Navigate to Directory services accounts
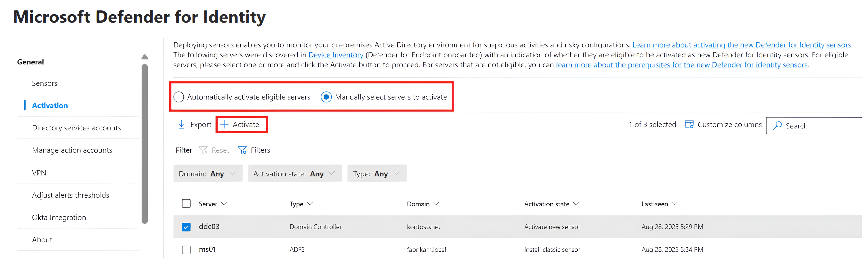The width and height of the screenshot is (868, 258). coord(77,128)
